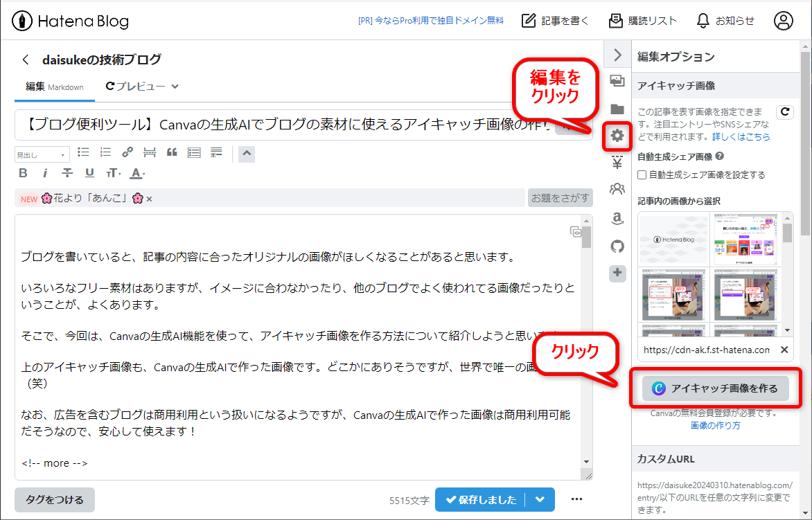812x520 pixels.
Task: Switch to the 編集 Markdown tab
Action: click(54, 87)
